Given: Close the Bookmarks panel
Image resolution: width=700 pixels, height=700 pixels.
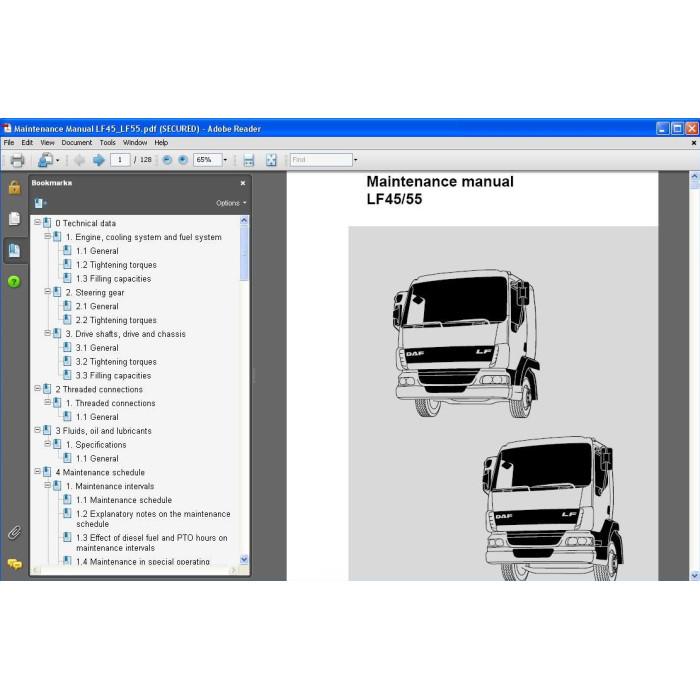Looking at the screenshot, I should coord(243,183).
